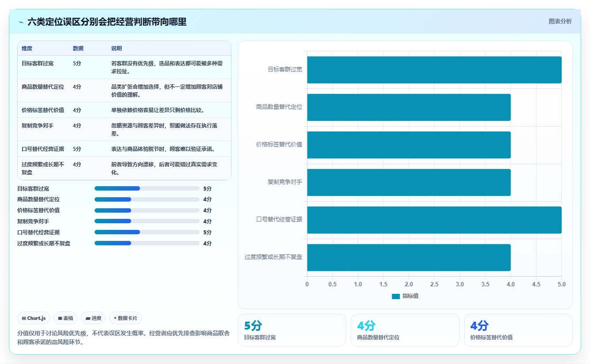590x364 pixels.
Task: Open the 5分 目标客群过宽 data card
Action: pyautogui.click(x=291, y=330)
